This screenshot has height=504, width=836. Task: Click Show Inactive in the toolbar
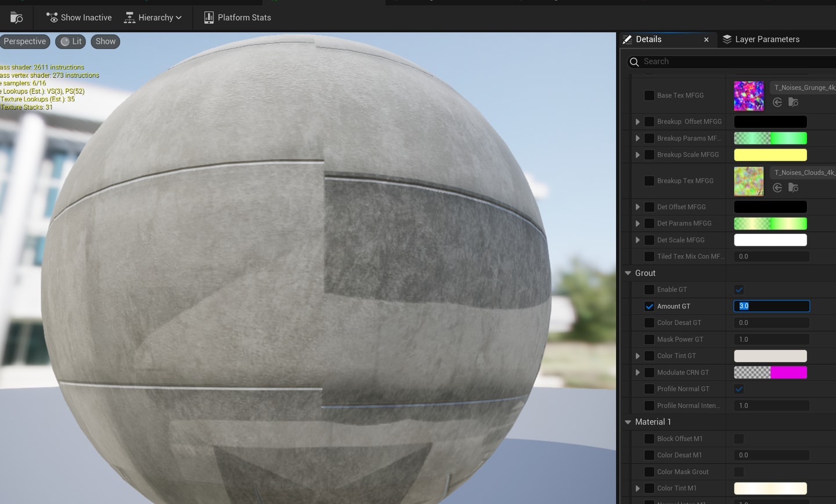click(x=79, y=17)
